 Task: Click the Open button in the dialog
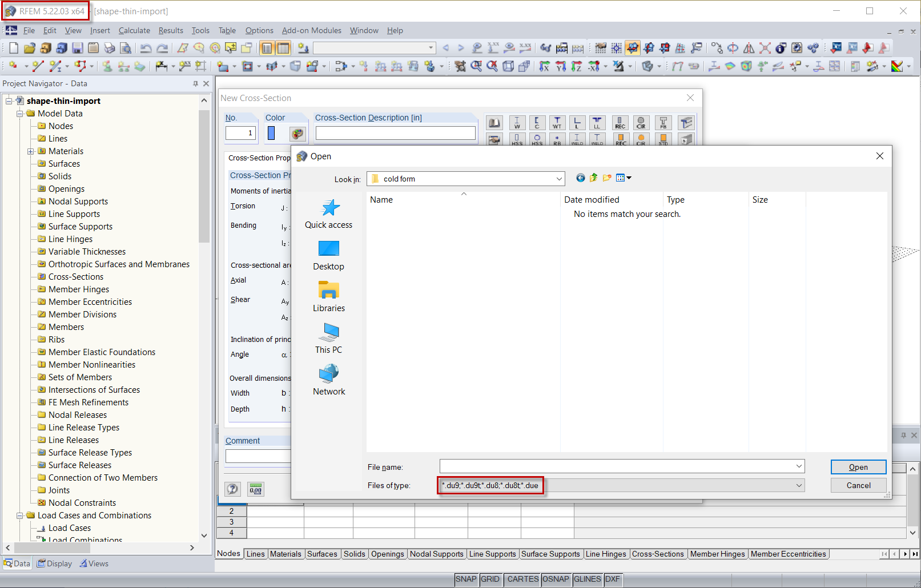pos(858,467)
